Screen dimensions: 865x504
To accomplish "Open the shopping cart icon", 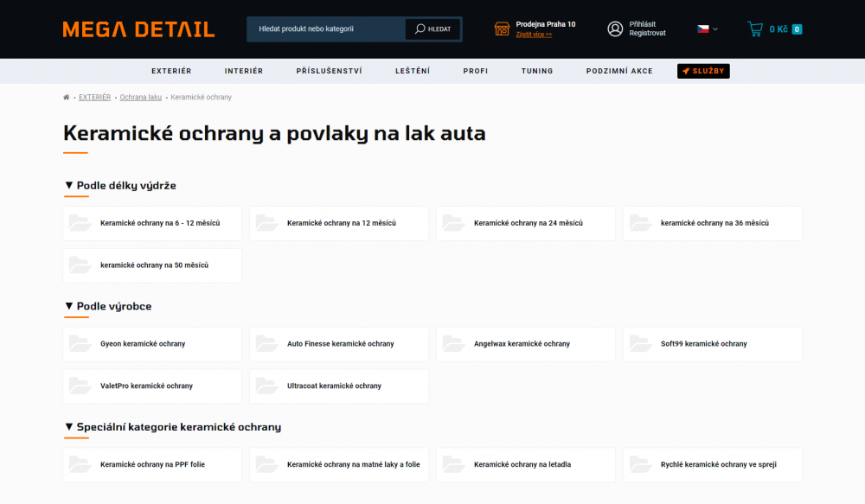I will pyautogui.click(x=755, y=29).
